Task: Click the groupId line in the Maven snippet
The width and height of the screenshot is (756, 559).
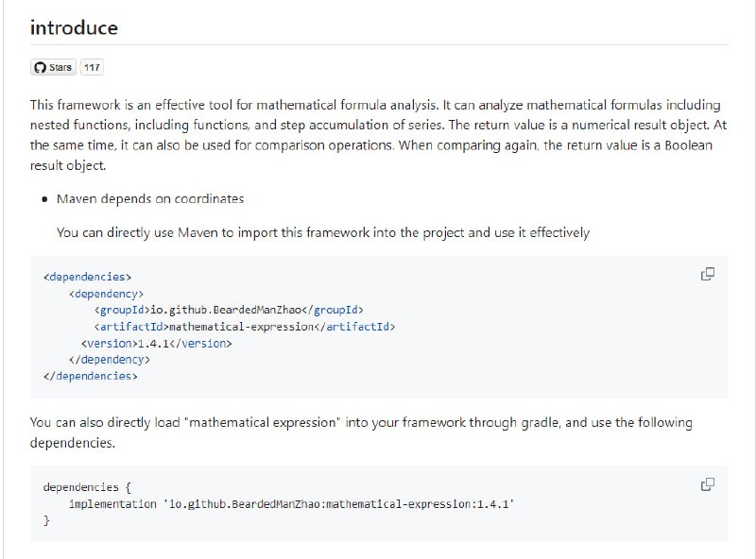Action: 229,310
